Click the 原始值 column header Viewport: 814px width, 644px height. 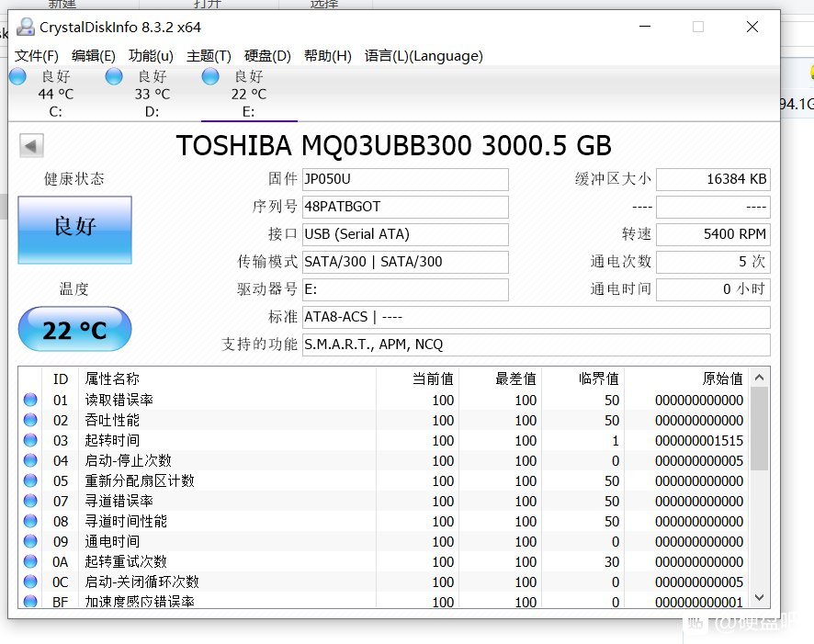click(x=686, y=378)
